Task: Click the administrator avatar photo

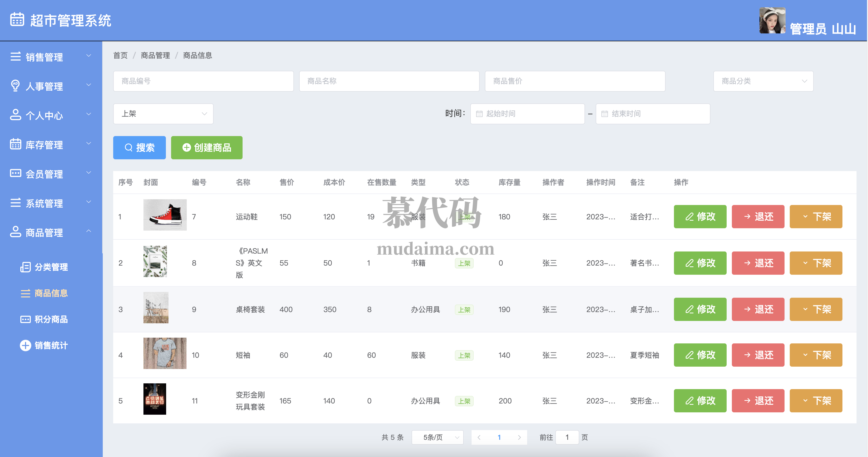Action: click(772, 21)
